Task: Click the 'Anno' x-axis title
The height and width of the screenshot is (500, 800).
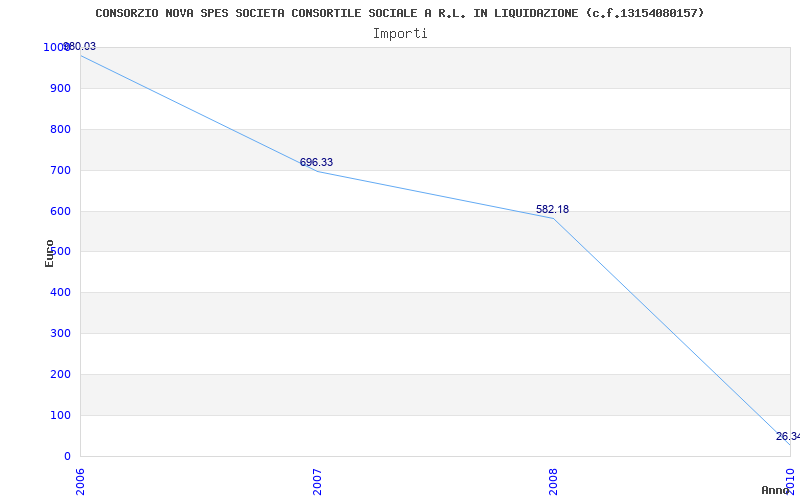Action: coord(776,490)
